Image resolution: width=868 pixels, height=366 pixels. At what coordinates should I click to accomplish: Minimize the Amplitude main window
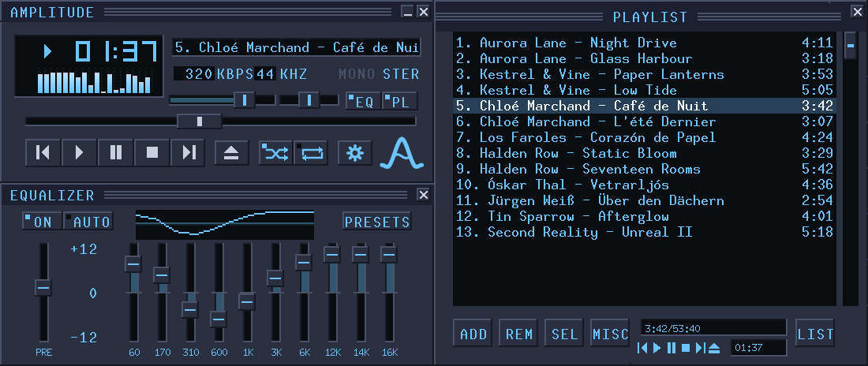pos(408,12)
